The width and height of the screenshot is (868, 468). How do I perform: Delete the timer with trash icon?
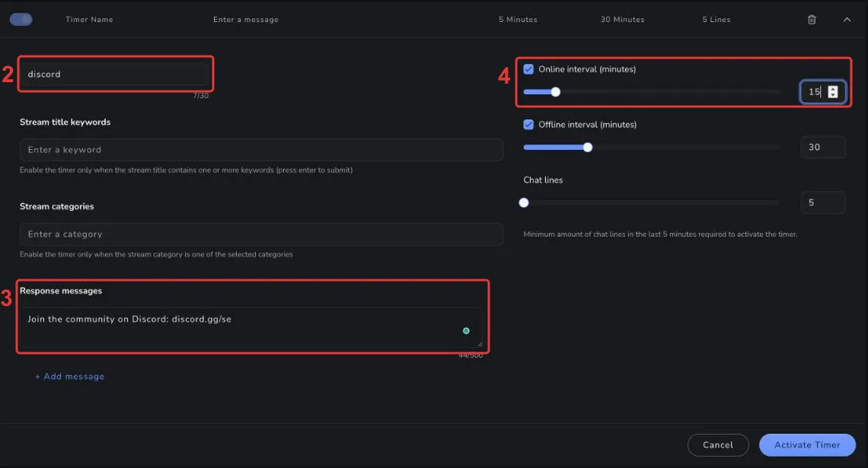click(812, 20)
